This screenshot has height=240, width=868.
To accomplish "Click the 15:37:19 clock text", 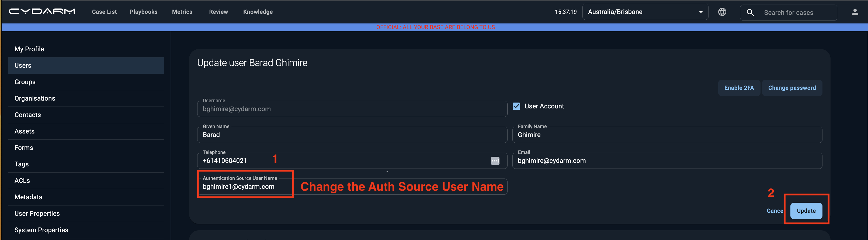I will click(565, 12).
